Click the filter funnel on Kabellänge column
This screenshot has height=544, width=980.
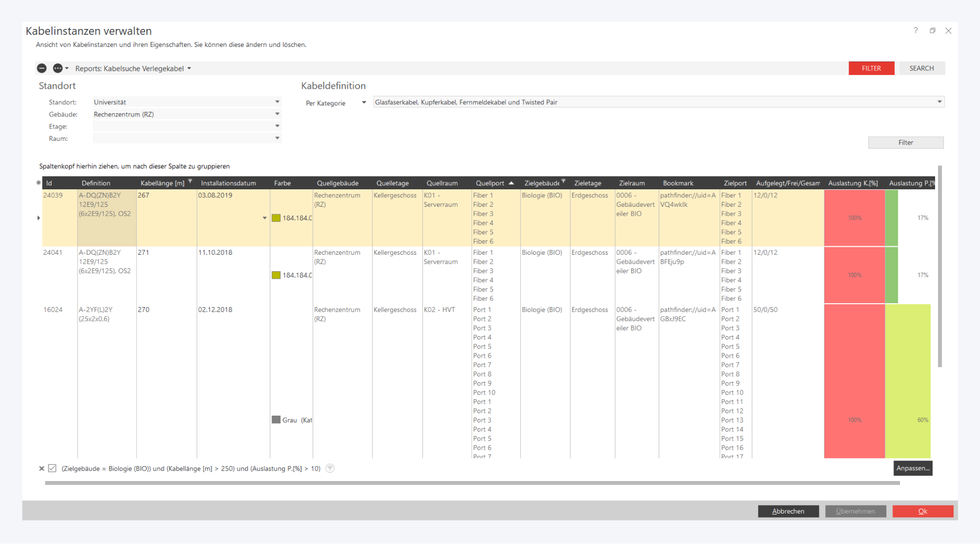(x=190, y=182)
